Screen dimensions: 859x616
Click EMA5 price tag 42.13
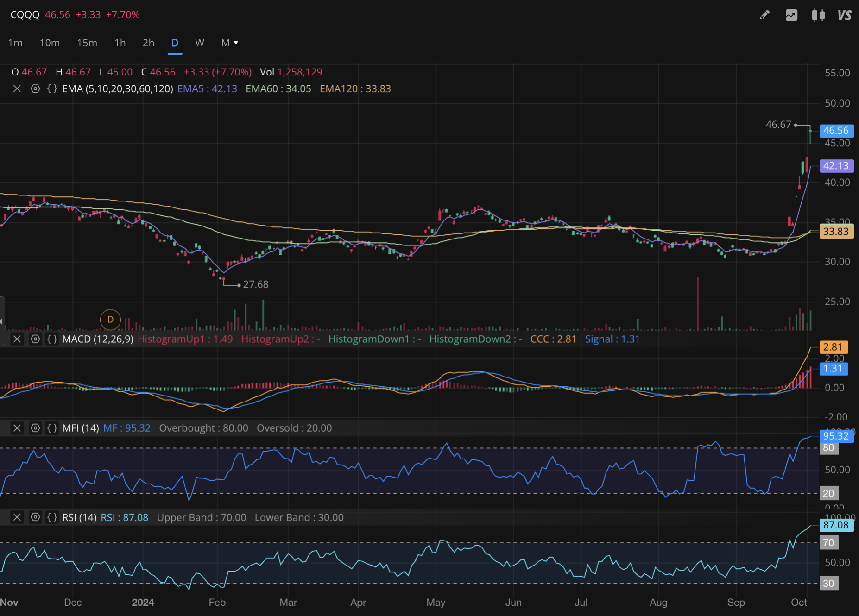(836, 166)
